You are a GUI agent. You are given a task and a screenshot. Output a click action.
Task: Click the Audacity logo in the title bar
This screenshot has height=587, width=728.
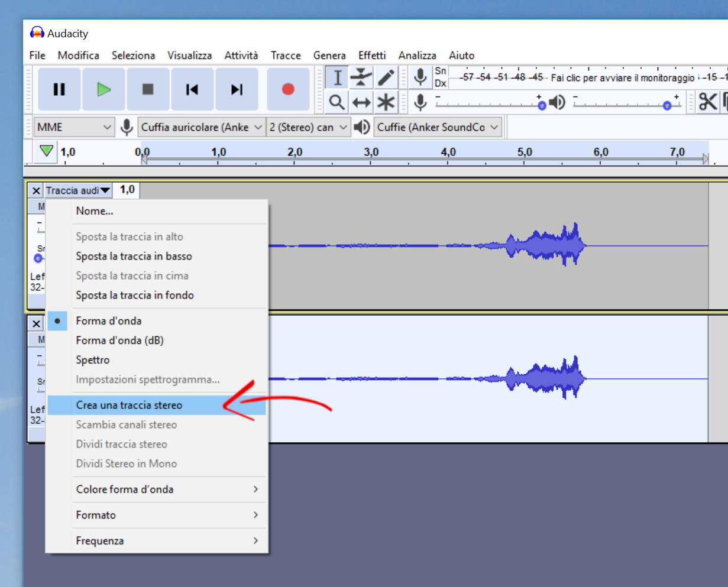(x=37, y=33)
